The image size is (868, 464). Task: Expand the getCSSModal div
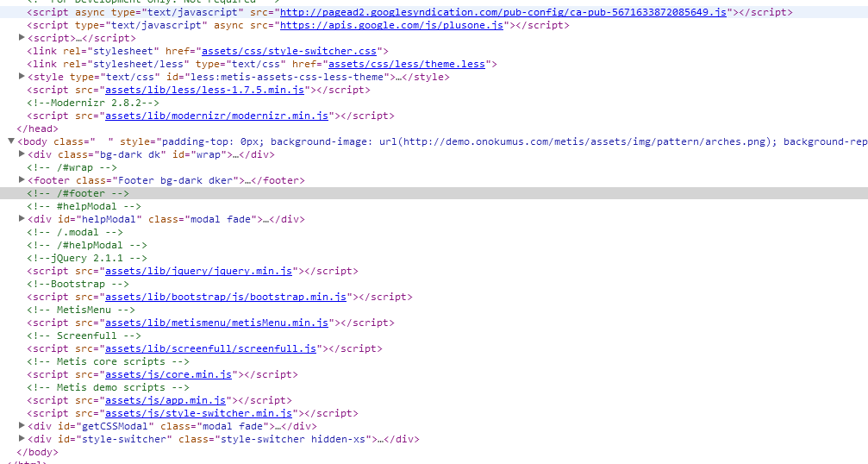[x=22, y=426]
